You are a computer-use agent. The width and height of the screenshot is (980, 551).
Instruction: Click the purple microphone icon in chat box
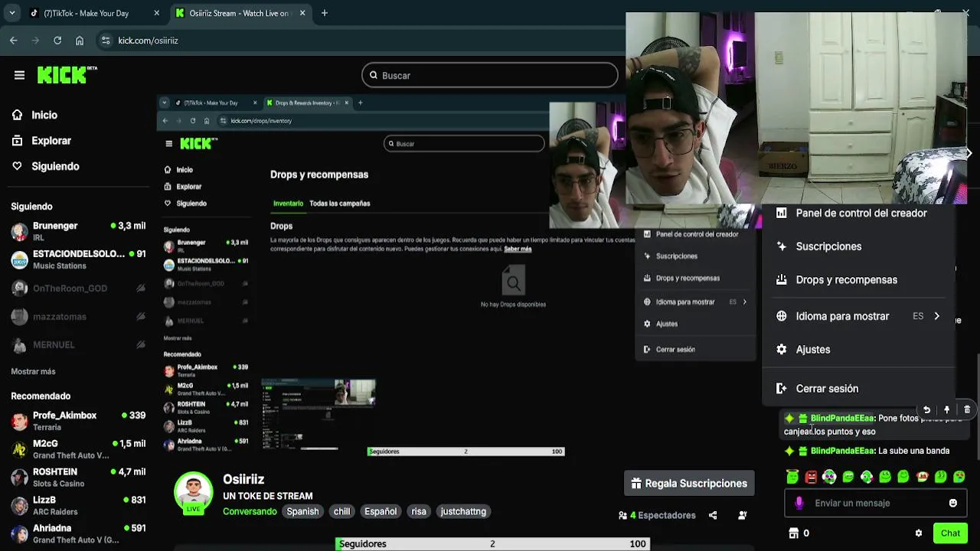tap(799, 503)
